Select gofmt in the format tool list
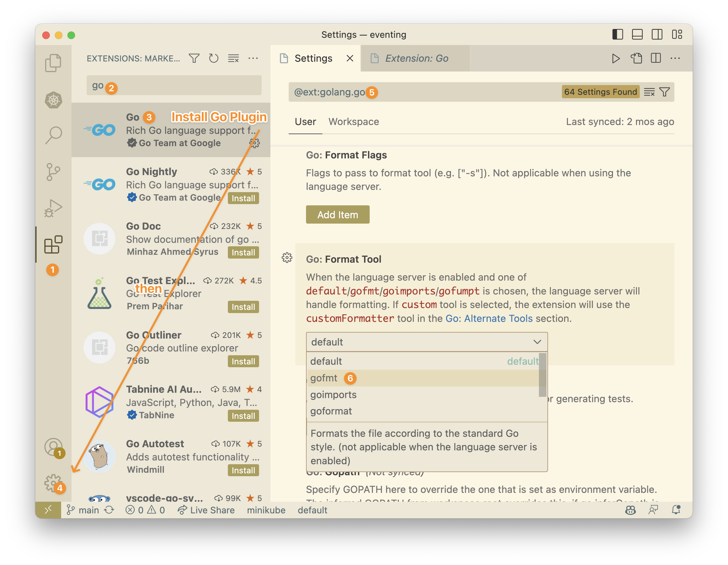The height and width of the screenshot is (565, 728). 324,378
